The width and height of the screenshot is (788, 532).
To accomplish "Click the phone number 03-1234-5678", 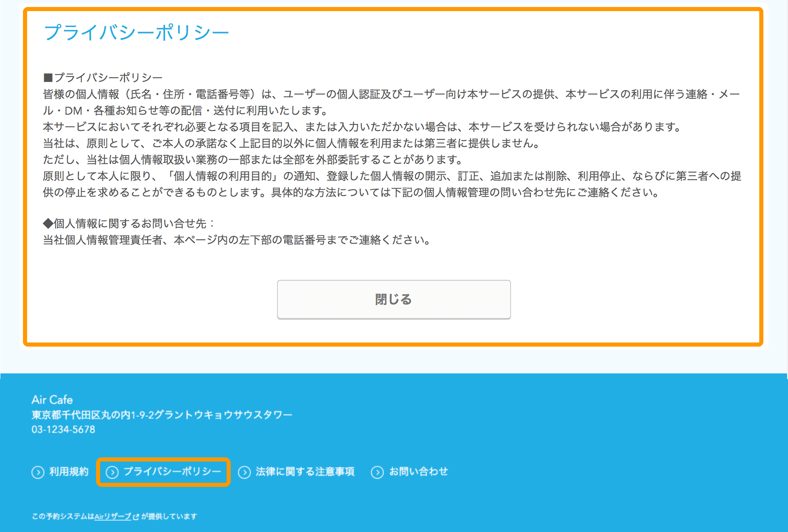I will tap(63, 429).
